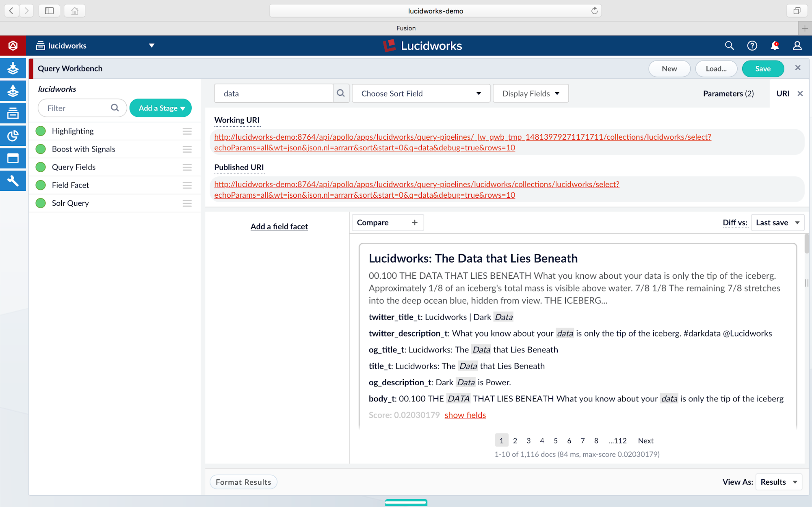Click the stage Filter input field
812x507 pixels.
82,108
